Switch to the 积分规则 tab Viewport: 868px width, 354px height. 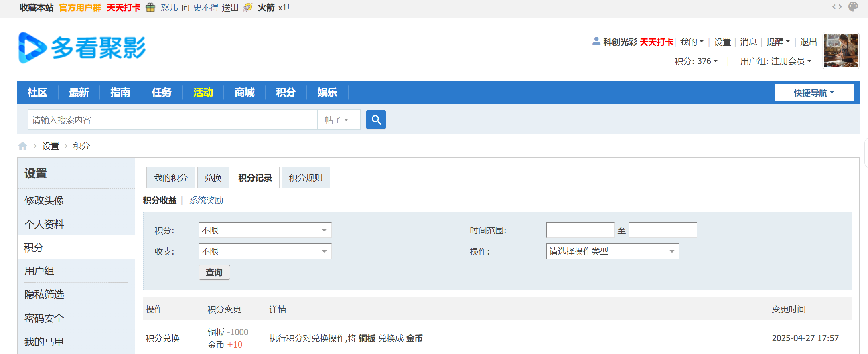[x=306, y=178]
